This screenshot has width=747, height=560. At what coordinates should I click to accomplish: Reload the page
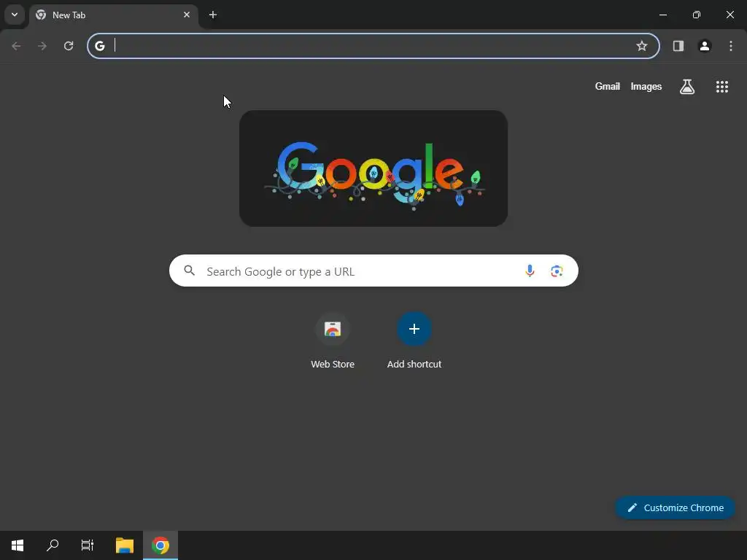pos(69,46)
